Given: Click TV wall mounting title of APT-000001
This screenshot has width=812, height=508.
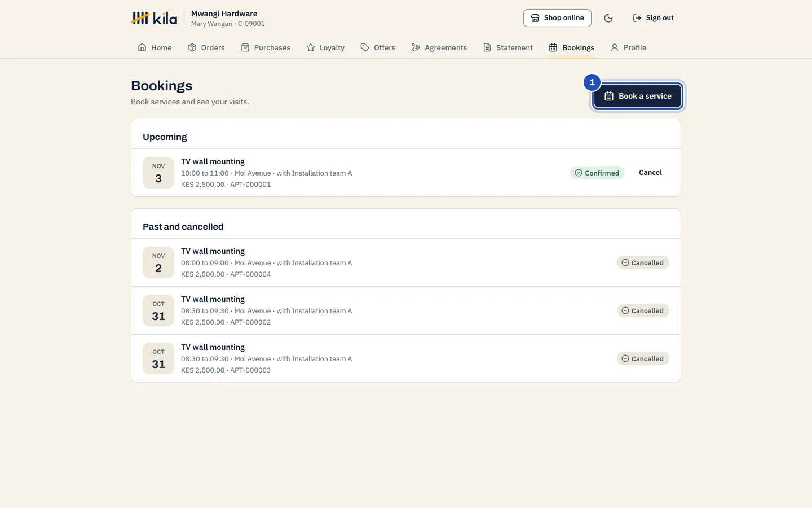Looking at the screenshot, I should (x=213, y=161).
